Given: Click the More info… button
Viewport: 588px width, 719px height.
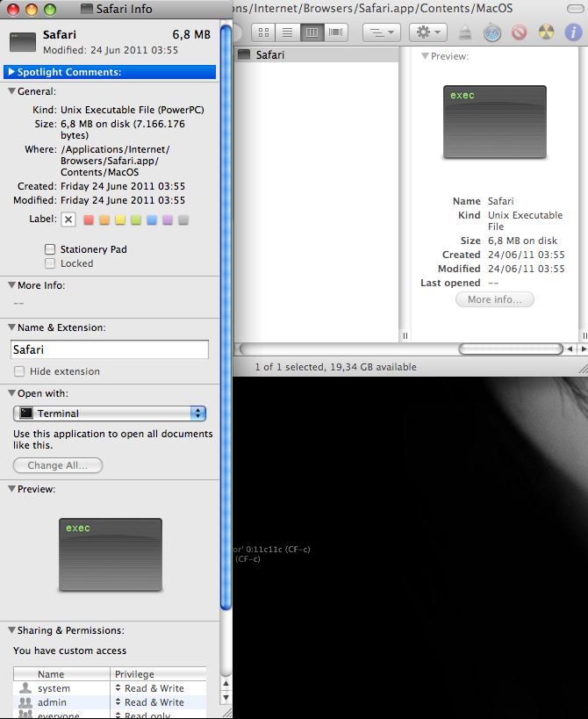Looking at the screenshot, I should [494, 299].
